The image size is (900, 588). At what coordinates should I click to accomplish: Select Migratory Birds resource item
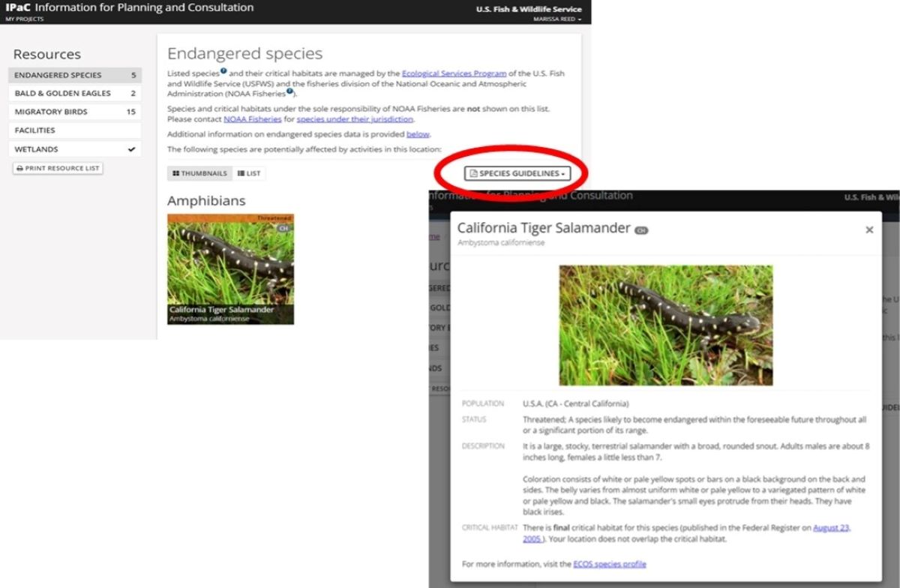click(x=75, y=112)
